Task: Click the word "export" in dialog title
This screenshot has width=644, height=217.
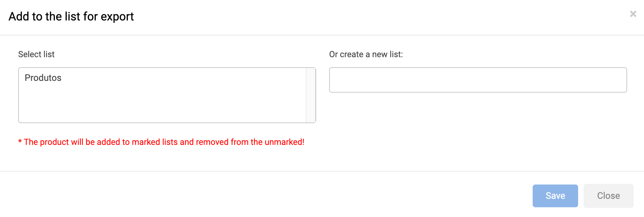Action: tap(117, 17)
